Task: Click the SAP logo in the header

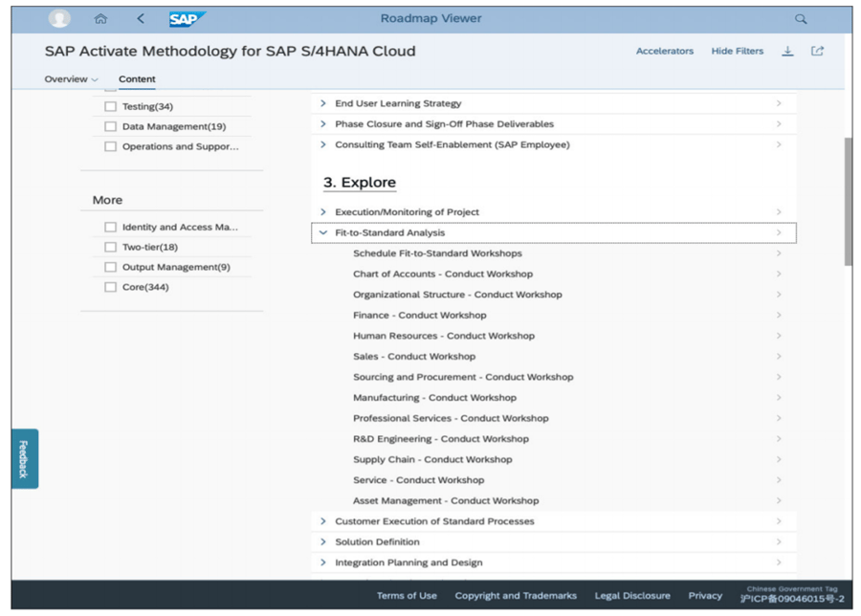Action: pos(186,17)
